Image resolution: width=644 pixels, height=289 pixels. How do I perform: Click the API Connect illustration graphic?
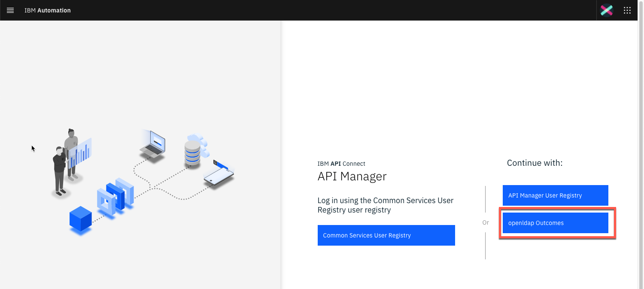(x=143, y=181)
